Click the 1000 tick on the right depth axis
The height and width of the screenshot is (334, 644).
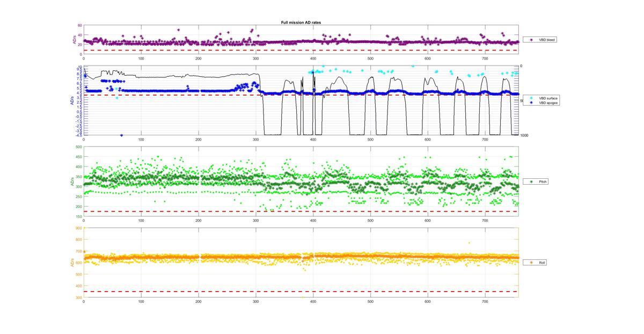pos(524,135)
